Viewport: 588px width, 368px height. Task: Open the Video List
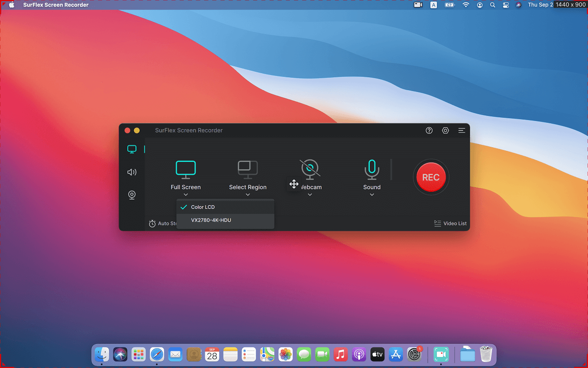pyautogui.click(x=451, y=223)
